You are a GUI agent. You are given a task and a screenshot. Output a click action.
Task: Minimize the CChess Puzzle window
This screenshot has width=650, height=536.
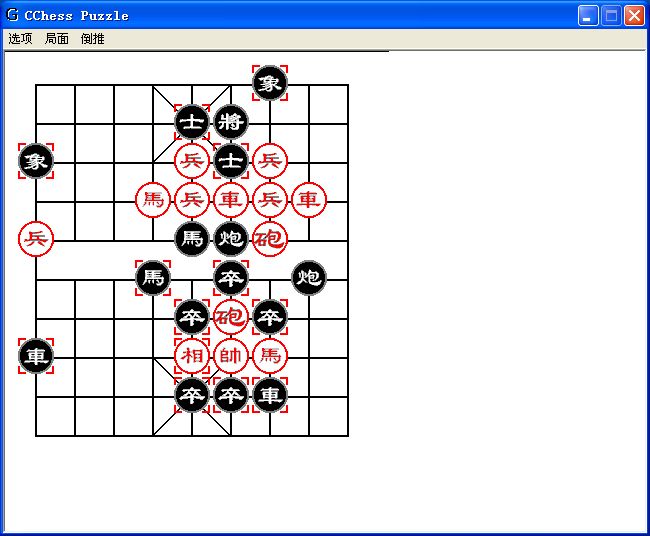click(588, 15)
